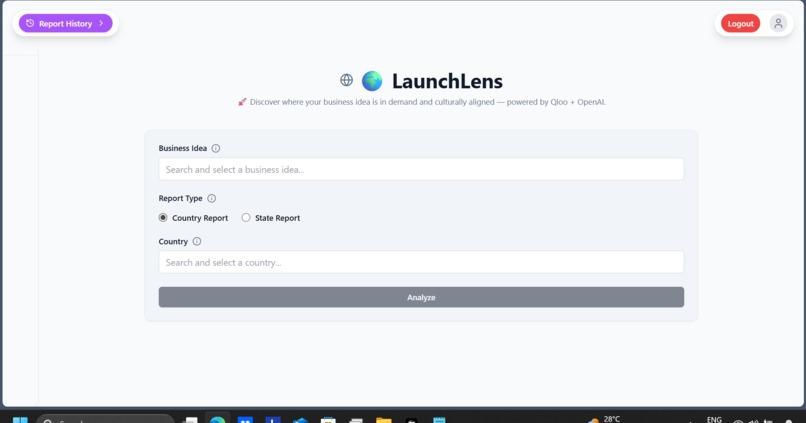Select the State Report radio option

(x=246, y=217)
